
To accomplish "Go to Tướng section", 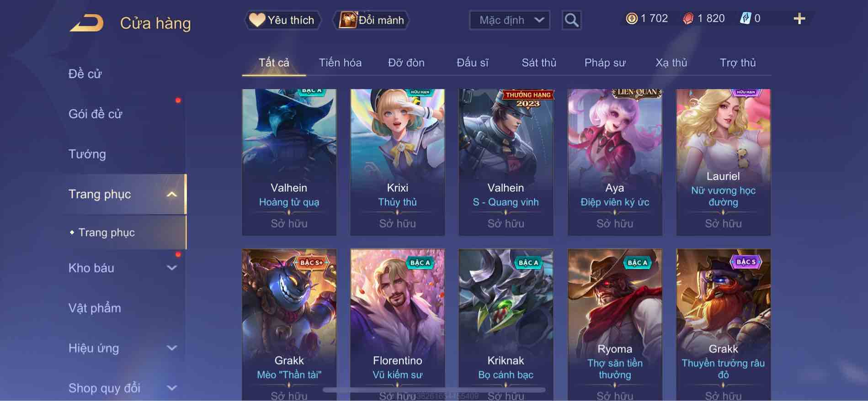I will [87, 154].
